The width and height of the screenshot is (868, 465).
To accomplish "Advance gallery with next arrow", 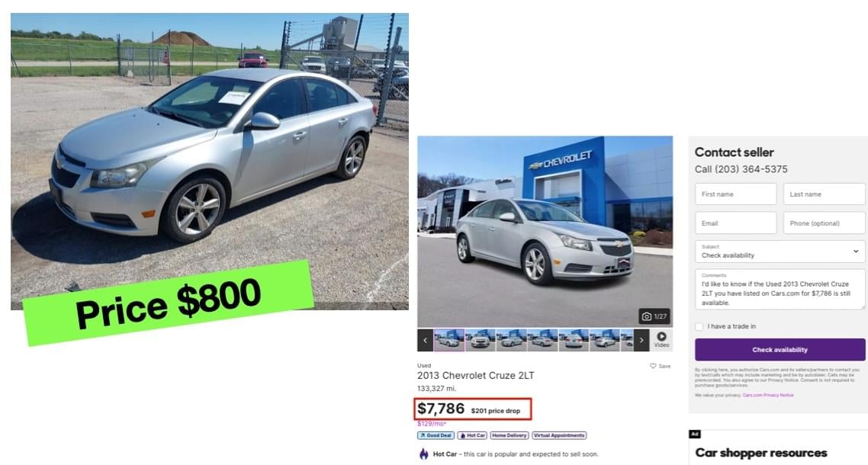I will (x=641, y=340).
